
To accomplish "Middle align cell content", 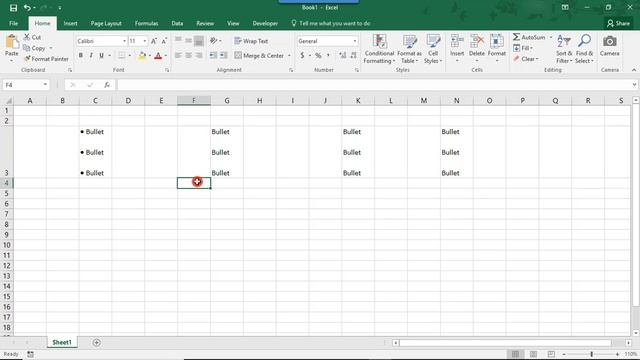I will tap(188, 40).
